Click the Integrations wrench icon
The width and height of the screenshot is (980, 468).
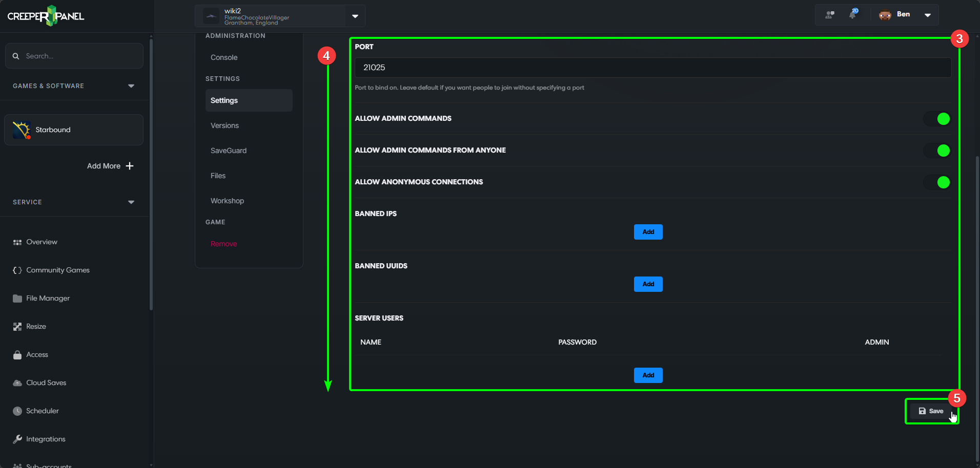pos(17,439)
